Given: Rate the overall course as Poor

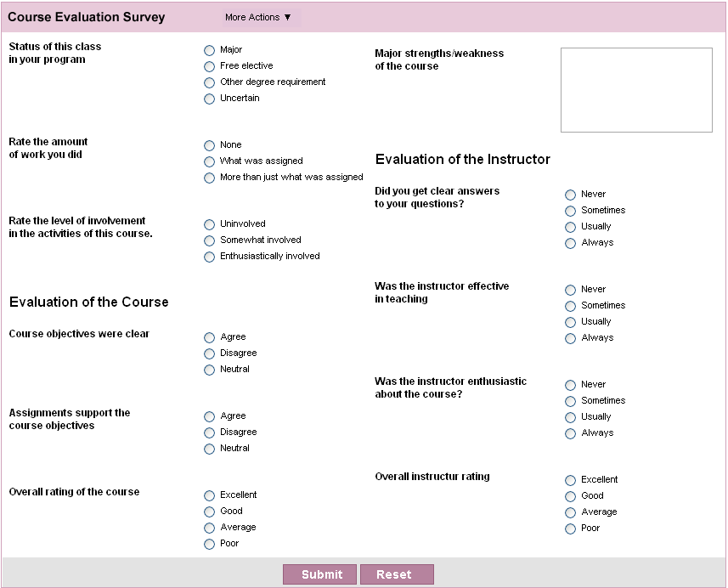Looking at the screenshot, I should pyautogui.click(x=210, y=545).
